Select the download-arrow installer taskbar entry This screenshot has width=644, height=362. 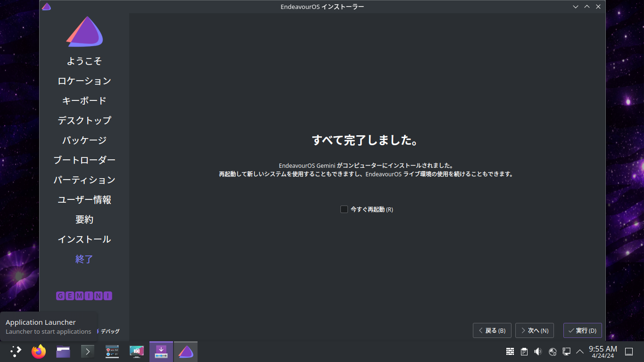[x=161, y=351]
